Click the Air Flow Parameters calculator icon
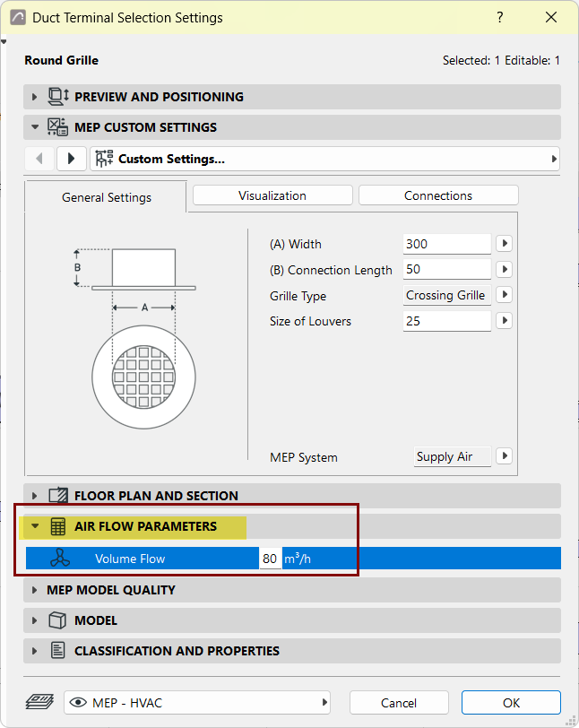 (58, 526)
